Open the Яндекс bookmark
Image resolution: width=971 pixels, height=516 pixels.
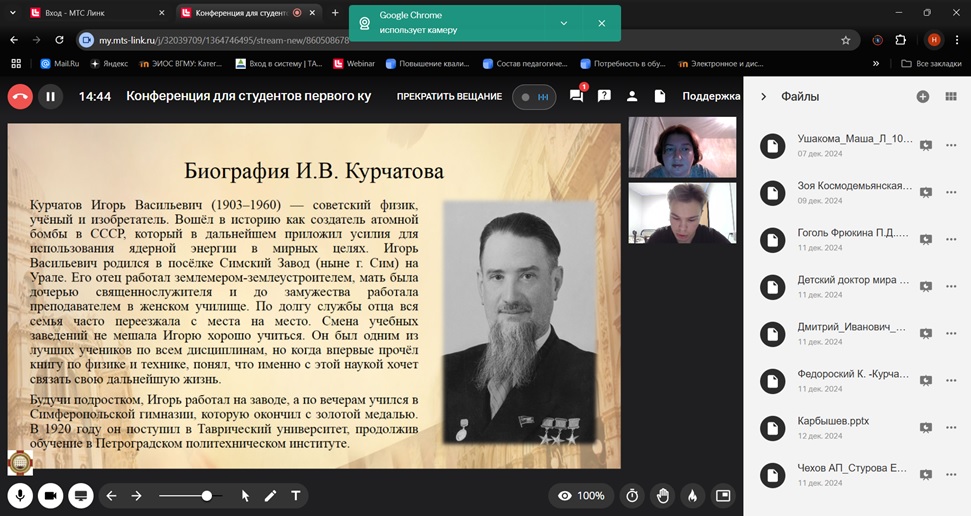[109, 63]
